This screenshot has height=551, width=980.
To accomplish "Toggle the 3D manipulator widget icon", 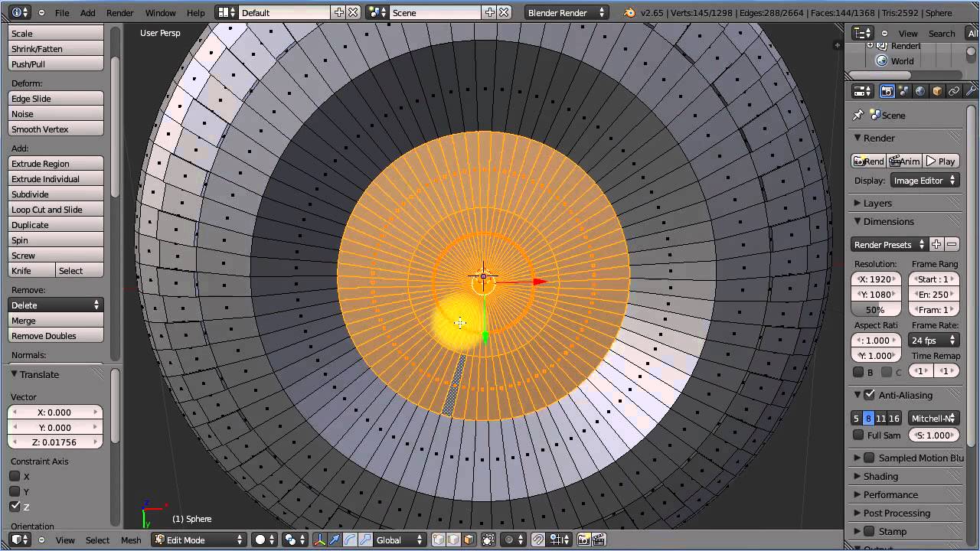I will (320, 540).
